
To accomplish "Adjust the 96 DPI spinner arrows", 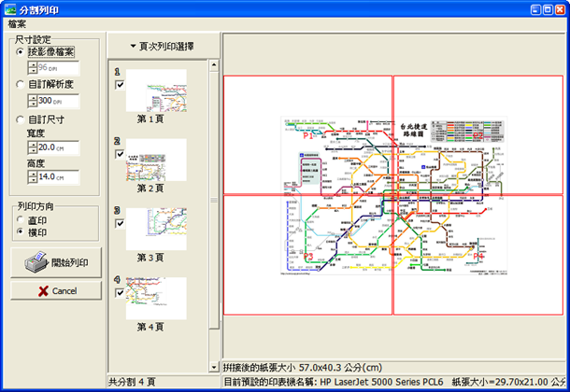I will (33, 68).
